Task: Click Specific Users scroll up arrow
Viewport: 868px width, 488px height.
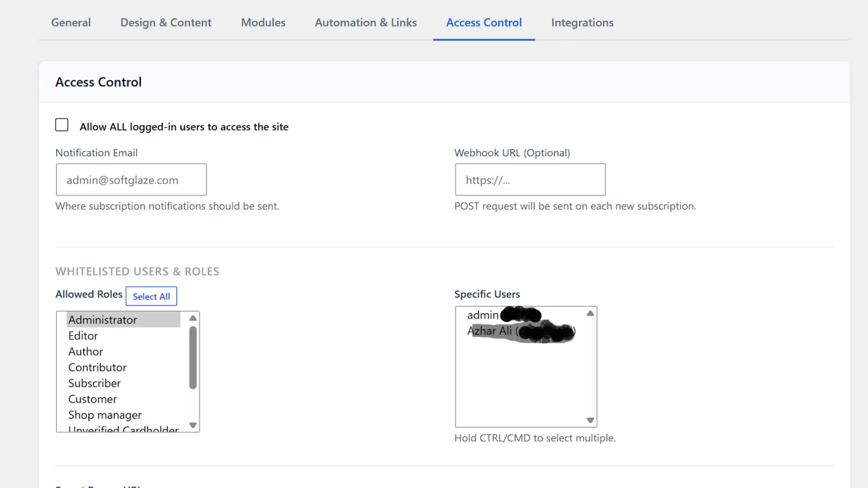Action: [x=590, y=313]
